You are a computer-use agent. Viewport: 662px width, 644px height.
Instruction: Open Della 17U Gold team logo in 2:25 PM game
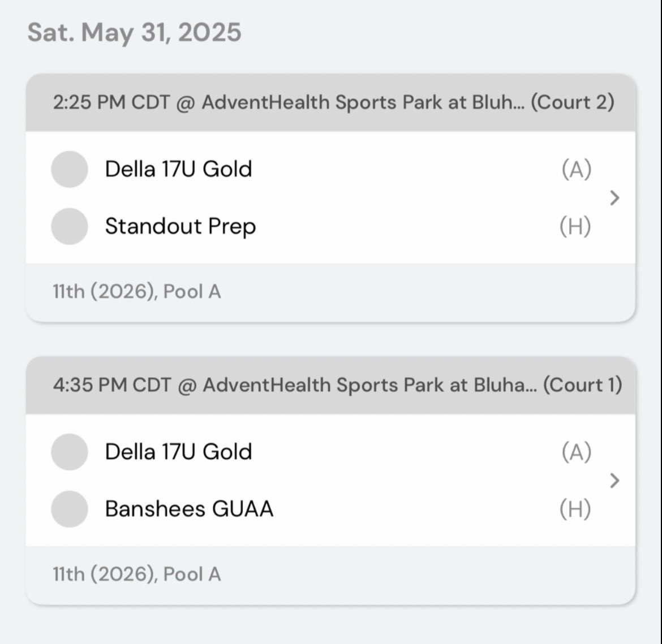tap(70, 169)
